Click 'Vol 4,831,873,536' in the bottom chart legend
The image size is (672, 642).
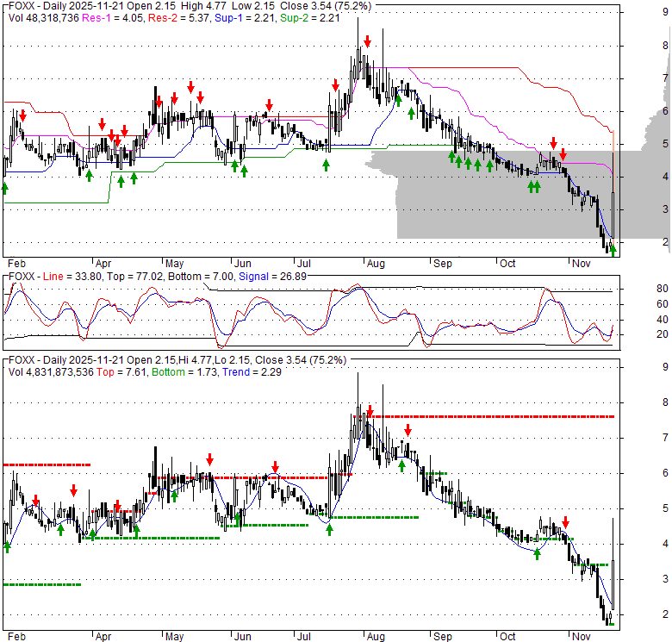[51, 372]
